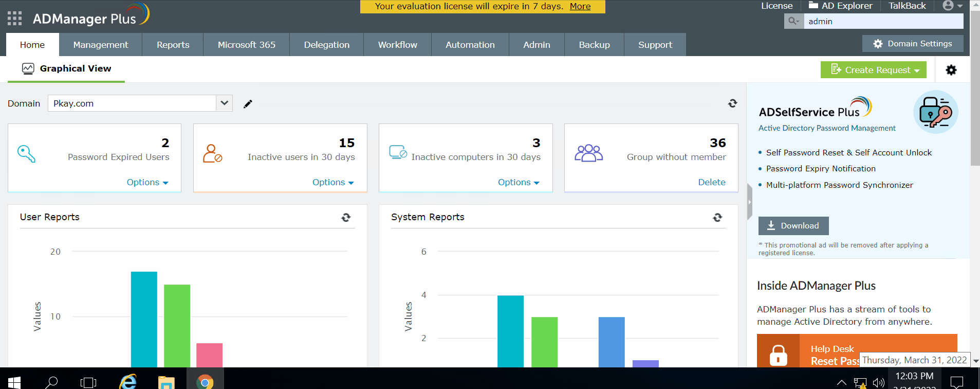Open the volume control in system tray
Screen dimensions: 980x389
[879, 383]
